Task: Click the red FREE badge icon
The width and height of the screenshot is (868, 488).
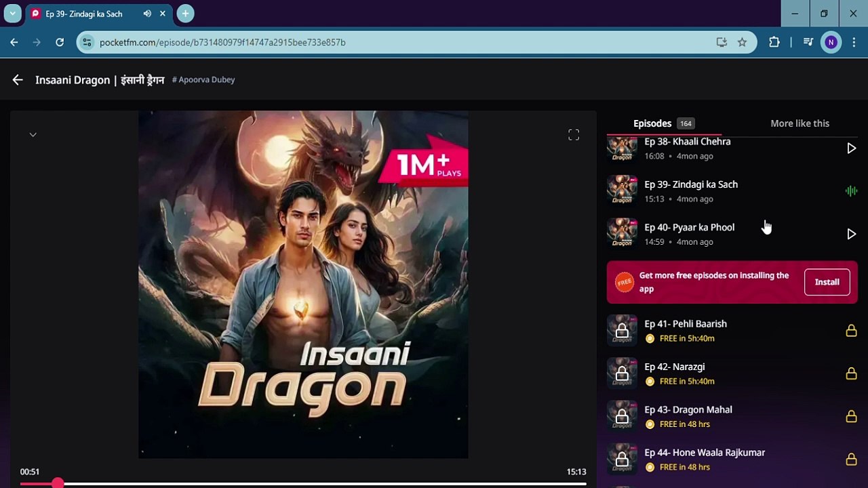Action: coord(624,282)
